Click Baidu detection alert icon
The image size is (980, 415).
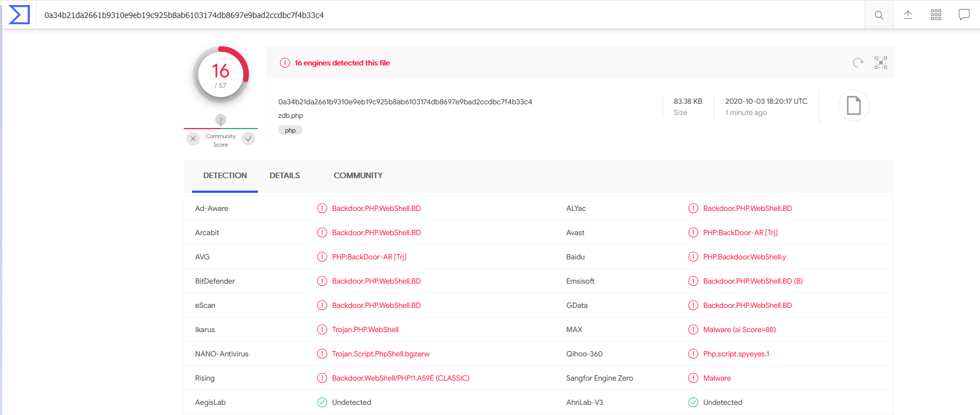pyautogui.click(x=693, y=257)
